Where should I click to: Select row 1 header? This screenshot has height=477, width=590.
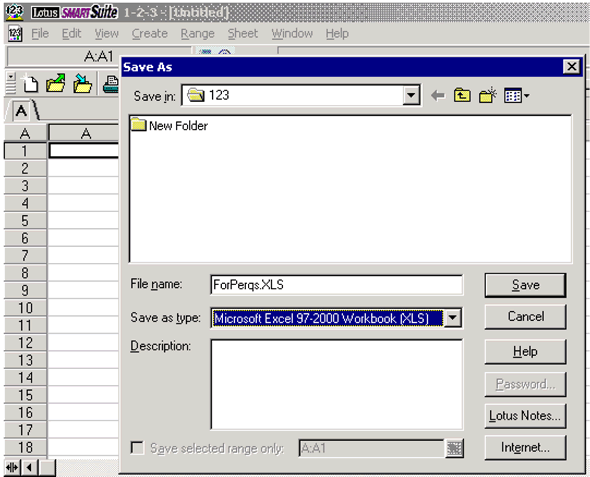(25, 151)
